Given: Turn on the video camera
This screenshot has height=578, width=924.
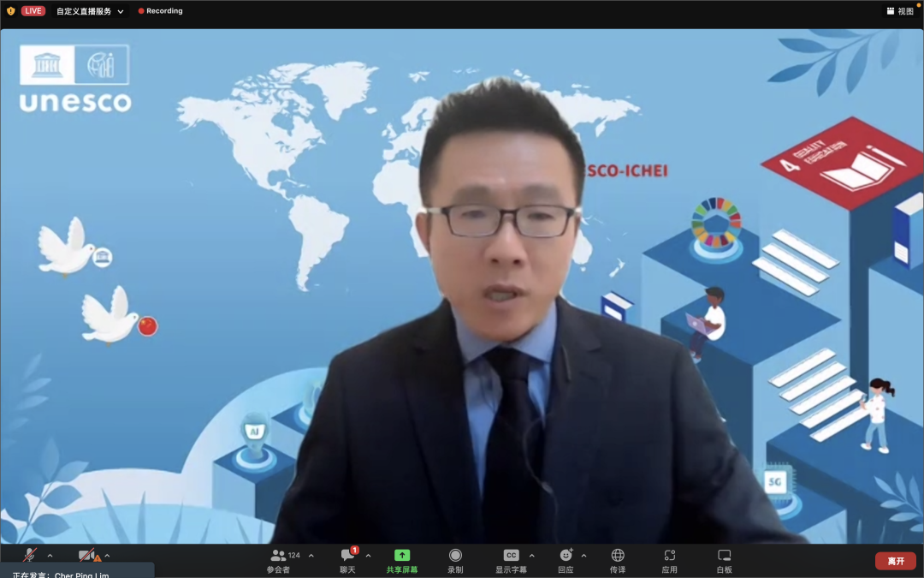Looking at the screenshot, I should click(x=86, y=556).
